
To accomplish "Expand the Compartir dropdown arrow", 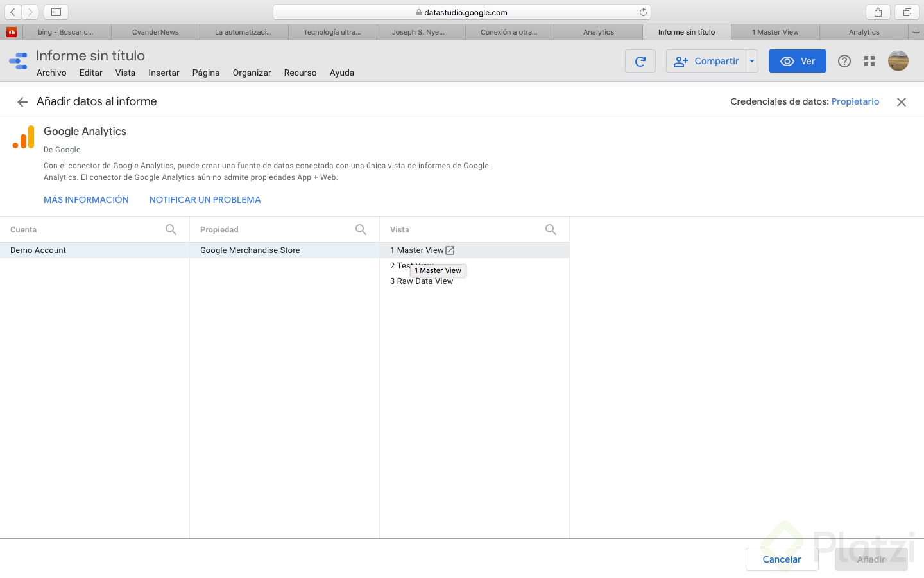I will (x=752, y=62).
